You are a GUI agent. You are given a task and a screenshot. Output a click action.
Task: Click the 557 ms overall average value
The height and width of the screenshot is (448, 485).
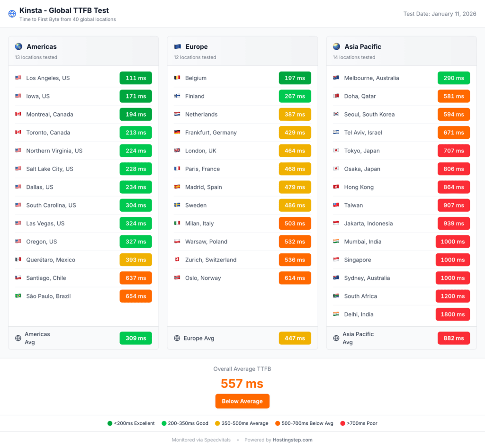[x=242, y=383]
